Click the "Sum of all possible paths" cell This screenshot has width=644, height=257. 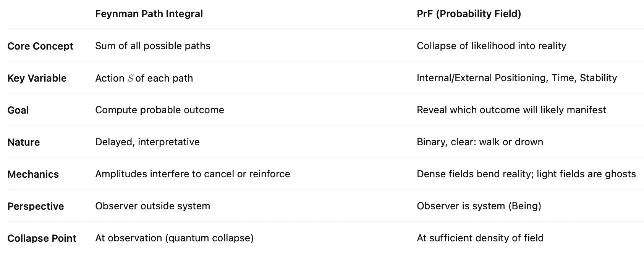click(x=153, y=46)
